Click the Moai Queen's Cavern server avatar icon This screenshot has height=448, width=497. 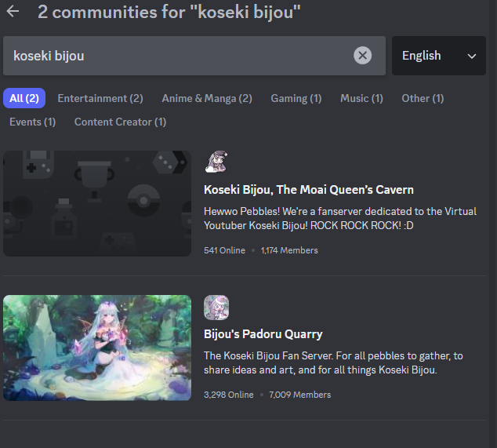216,162
